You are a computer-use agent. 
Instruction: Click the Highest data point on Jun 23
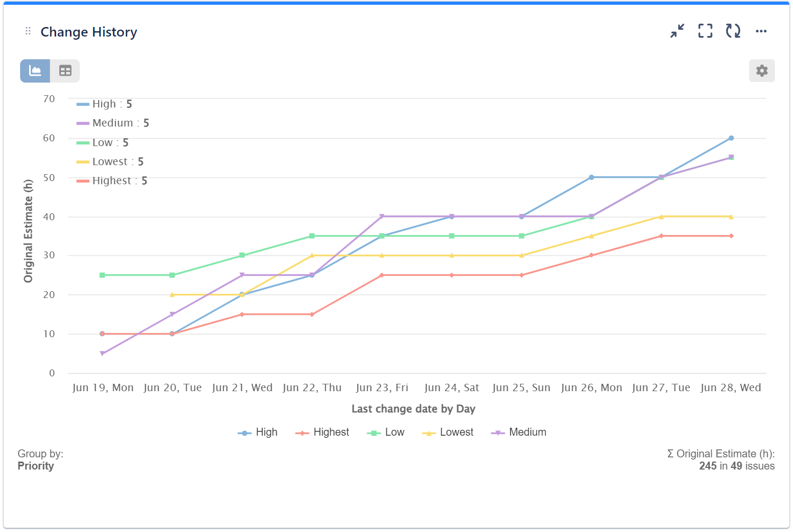pos(382,275)
